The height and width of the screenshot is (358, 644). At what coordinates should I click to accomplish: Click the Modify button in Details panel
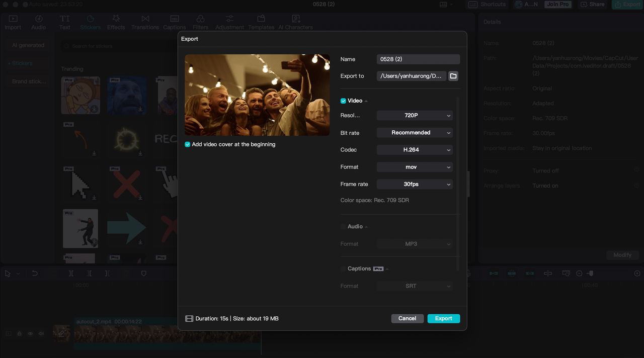point(622,255)
